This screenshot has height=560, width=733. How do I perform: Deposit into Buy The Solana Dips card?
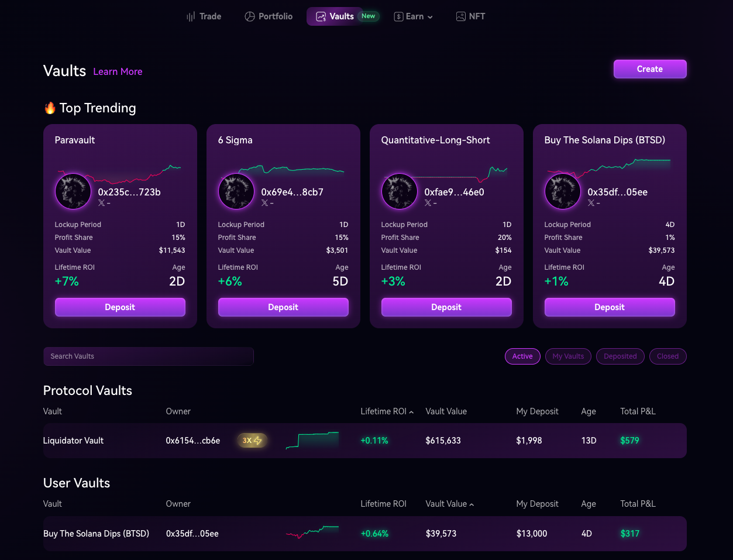(x=610, y=307)
